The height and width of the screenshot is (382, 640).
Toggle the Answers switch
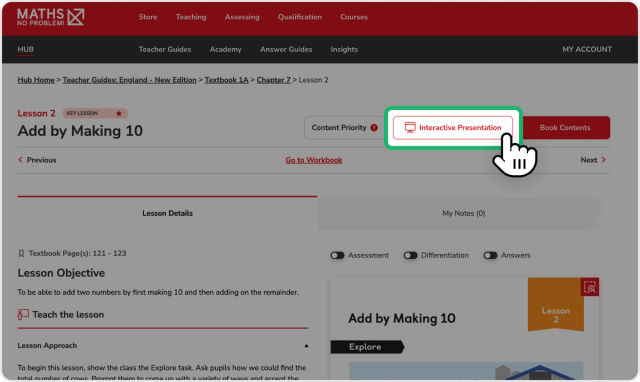[x=490, y=255]
